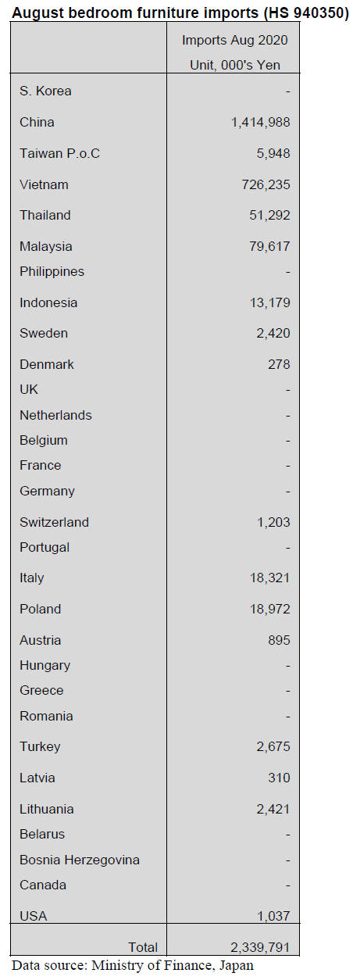Select the 'Imports Aug 2020' column header
The image size is (360, 980).
[236, 41]
